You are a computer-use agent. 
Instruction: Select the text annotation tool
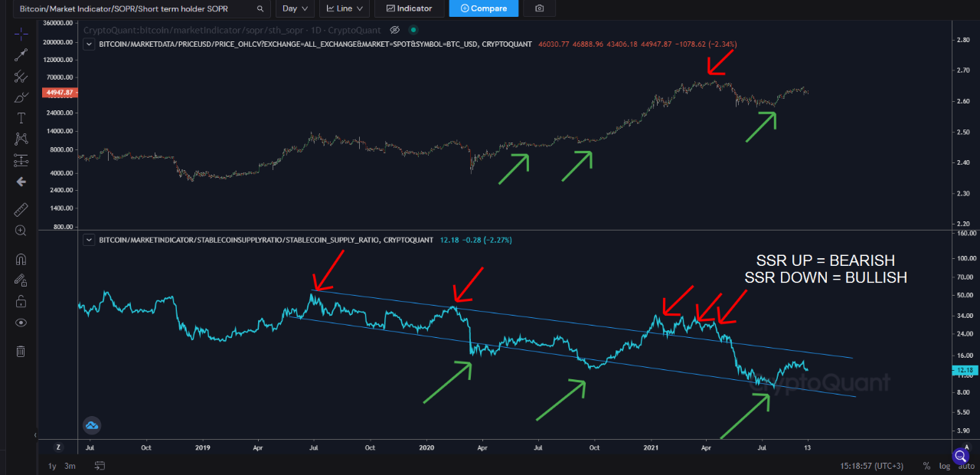pyautogui.click(x=21, y=118)
